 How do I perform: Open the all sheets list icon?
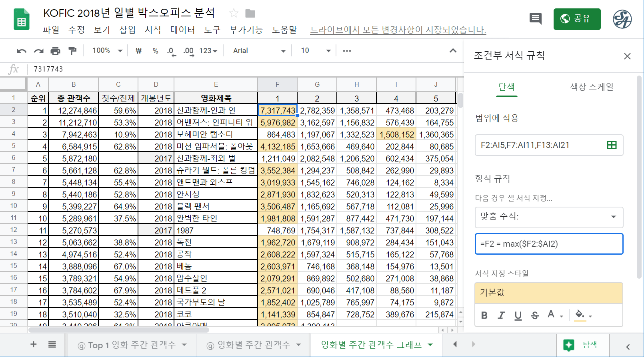coord(52,345)
